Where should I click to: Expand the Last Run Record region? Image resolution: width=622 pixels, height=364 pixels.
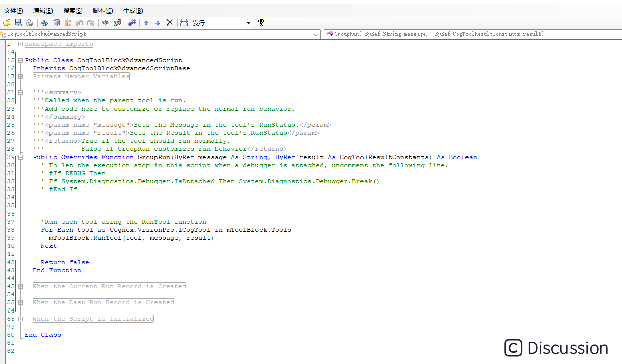(x=20, y=302)
